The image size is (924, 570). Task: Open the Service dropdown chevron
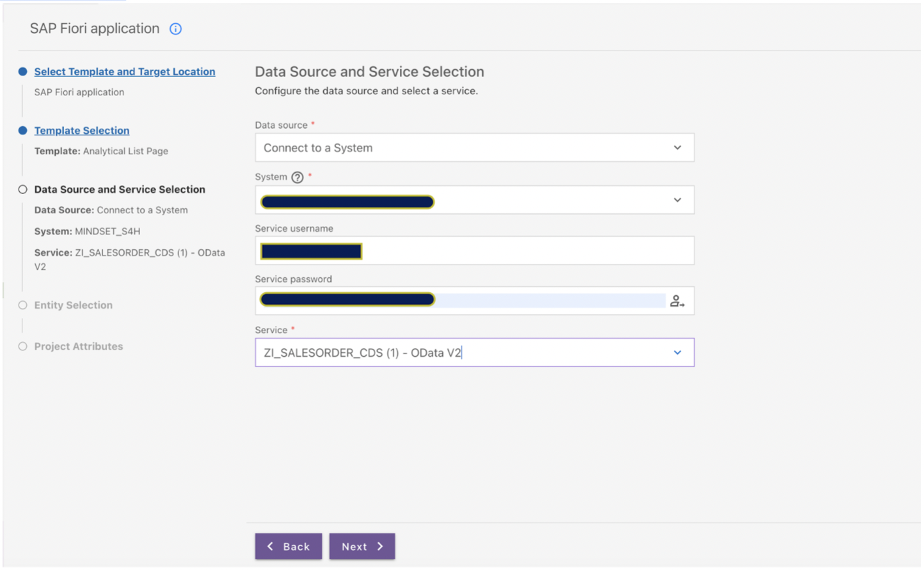[x=678, y=353]
